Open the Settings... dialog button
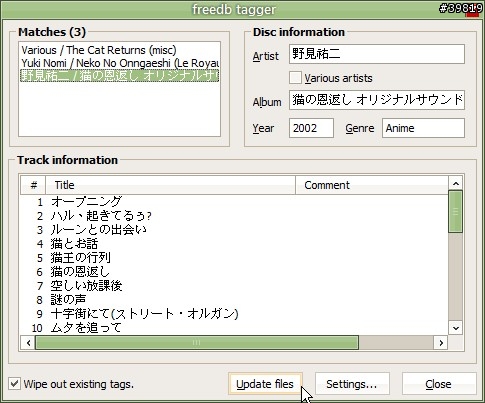The height and width of the screenshot is (403, 485). click(352, 384)
